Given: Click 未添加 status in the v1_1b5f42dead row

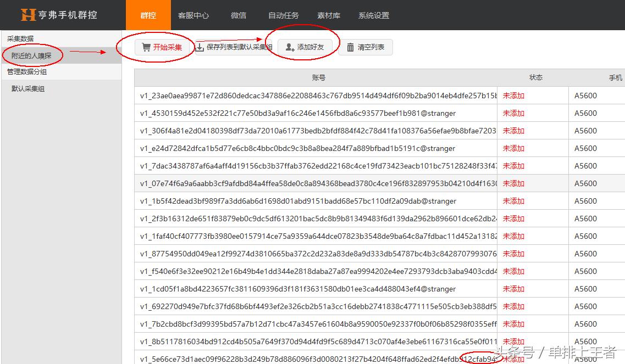Looking at the screenshot, I should [513, 201].
